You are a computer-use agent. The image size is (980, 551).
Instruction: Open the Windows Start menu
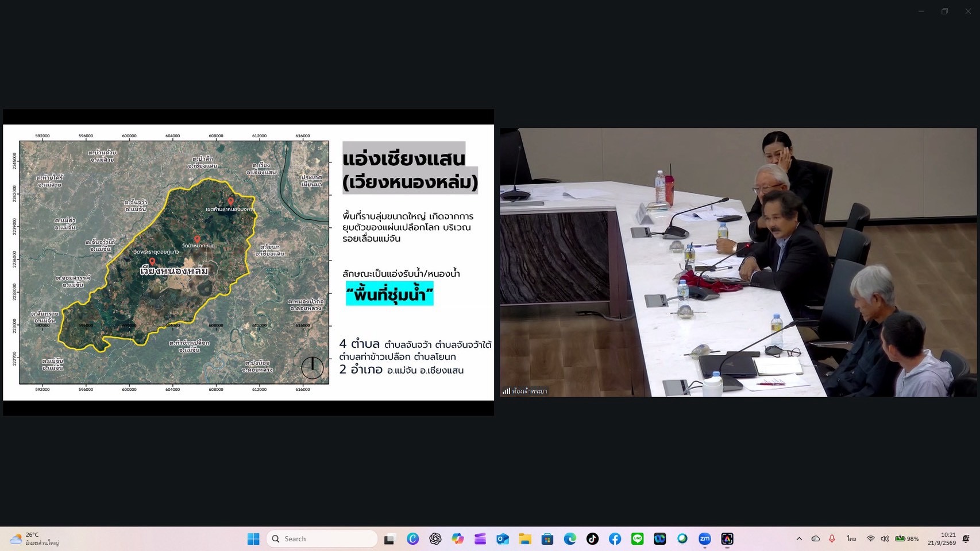click(253, 539)
